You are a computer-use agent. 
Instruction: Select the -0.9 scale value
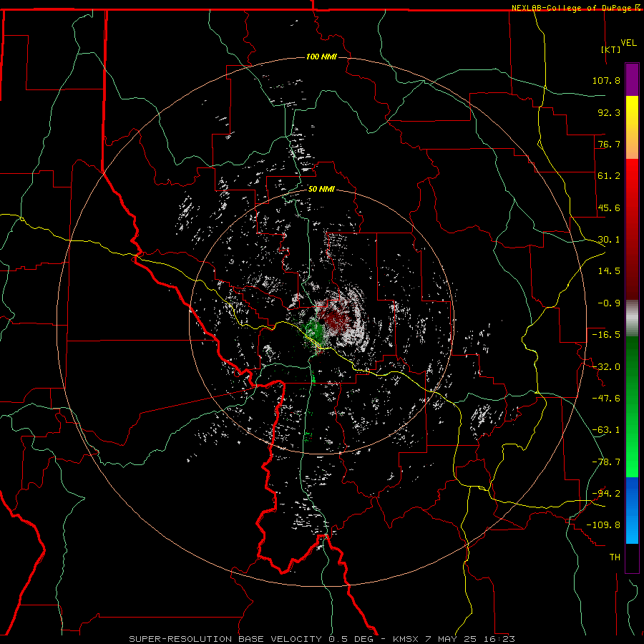pyautogui.click(x=609, y=303)
